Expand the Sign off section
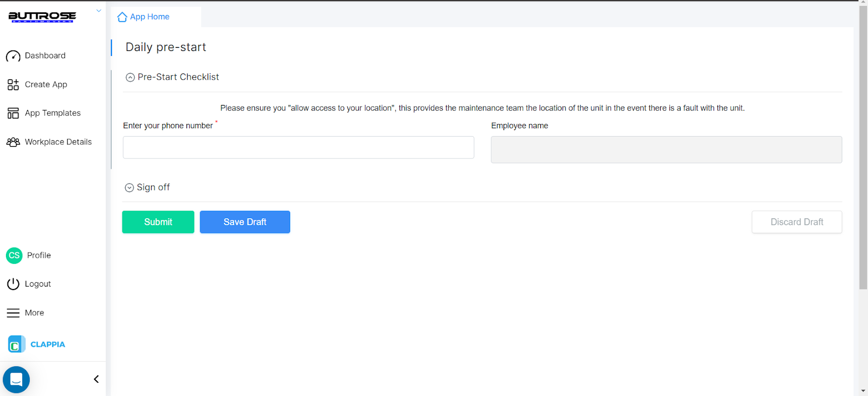Viewport: 868px width, 396px height. click(129, 188)
